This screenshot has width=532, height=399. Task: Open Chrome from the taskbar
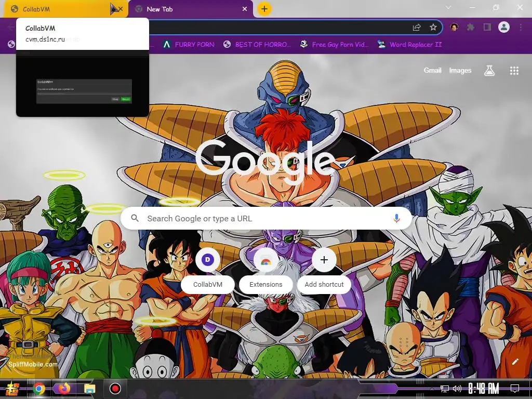click(x=39, y=389)
